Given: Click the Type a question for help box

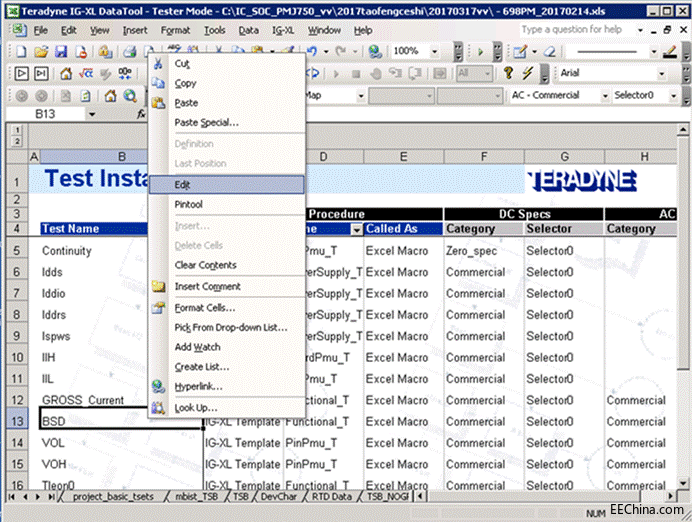Looking at the screenshot, I should click(x=576, y=30).
